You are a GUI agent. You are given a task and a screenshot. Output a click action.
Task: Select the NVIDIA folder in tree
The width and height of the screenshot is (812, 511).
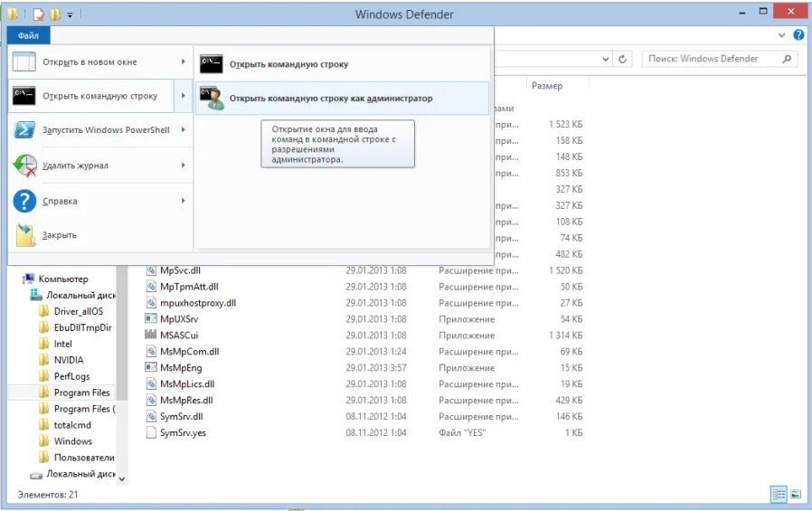coord(69,360)
